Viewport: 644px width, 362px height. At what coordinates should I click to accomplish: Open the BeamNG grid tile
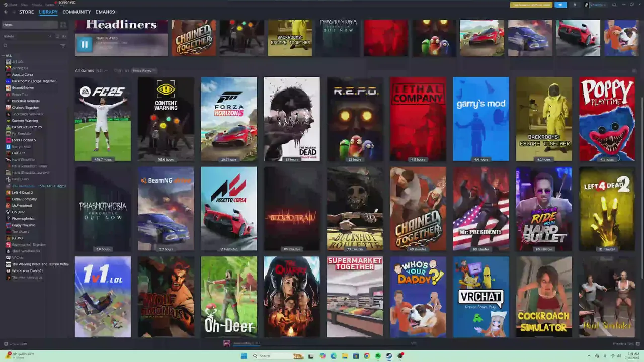(166, 209)
